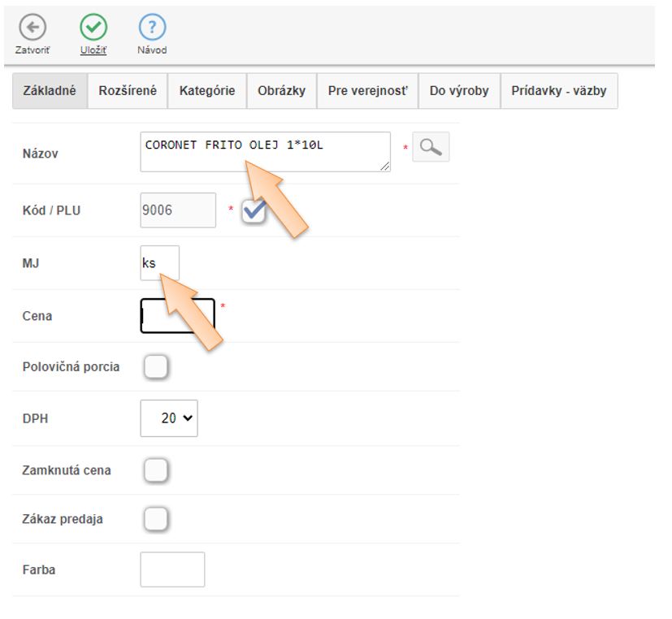The width and height of the screenshot is (672, 619).
Task: Tick the Zamknutá cena checkbox
Action: 155,470
